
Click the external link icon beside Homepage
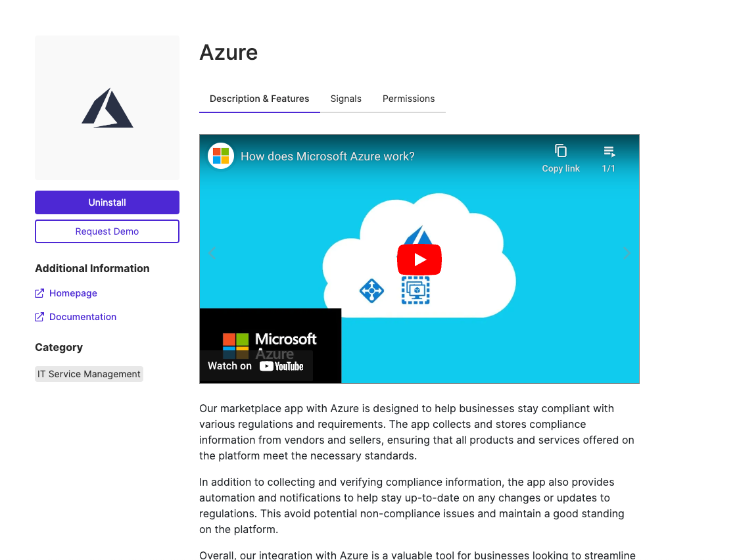pyautogui.click(x=39, y=292)
